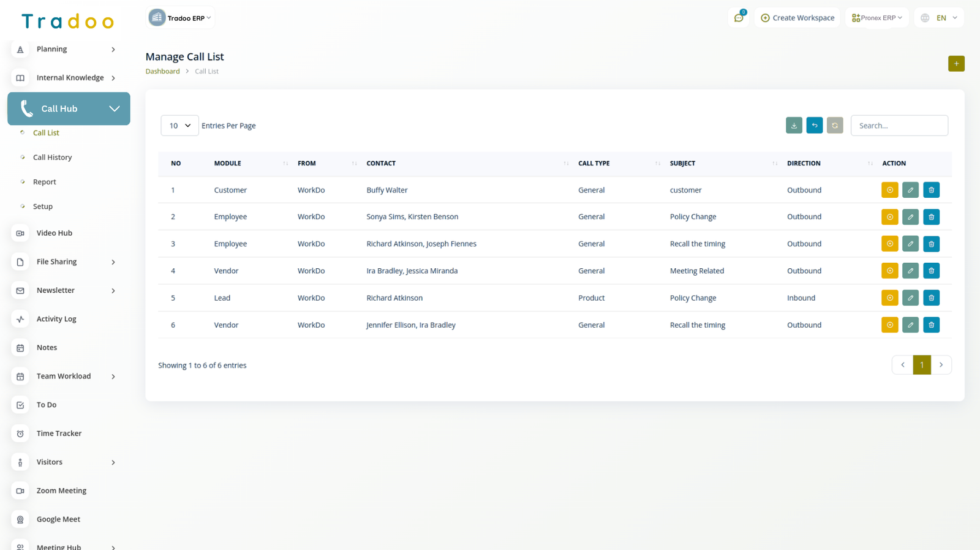This screenshot has width=980, height=550.
Task: Go to Report under Call Hub
Action: point(44,182)
